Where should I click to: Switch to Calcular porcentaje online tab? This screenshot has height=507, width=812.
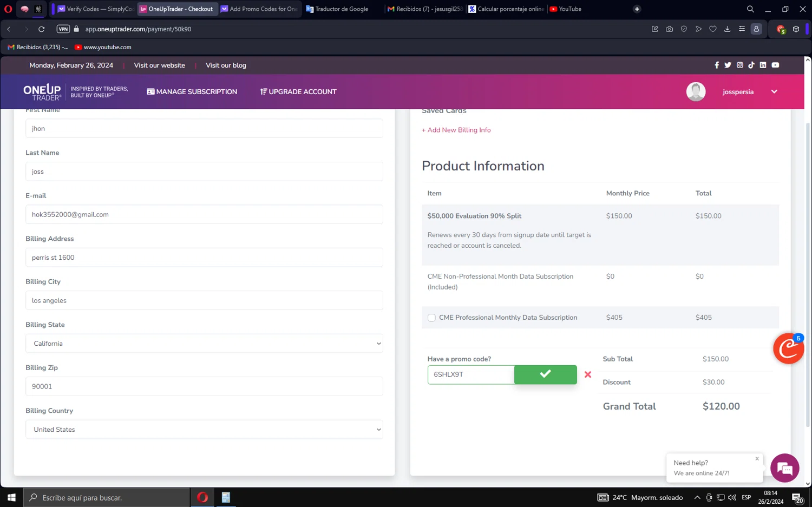(506, 9)
